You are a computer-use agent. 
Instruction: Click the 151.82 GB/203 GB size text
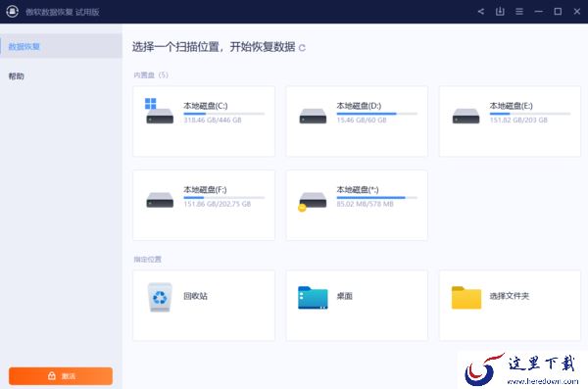pyautogui.click(x=518, y=121)
